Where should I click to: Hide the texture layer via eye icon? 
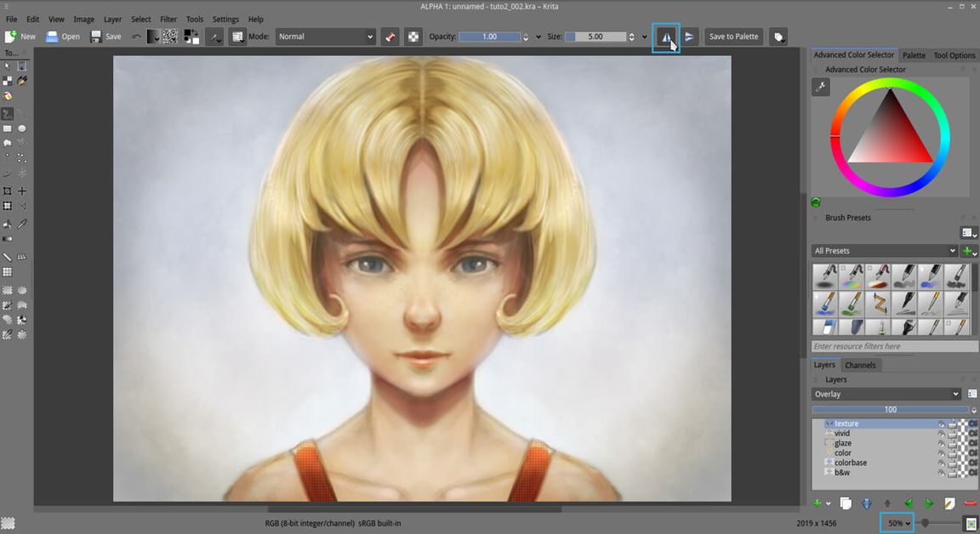(942, 423)
